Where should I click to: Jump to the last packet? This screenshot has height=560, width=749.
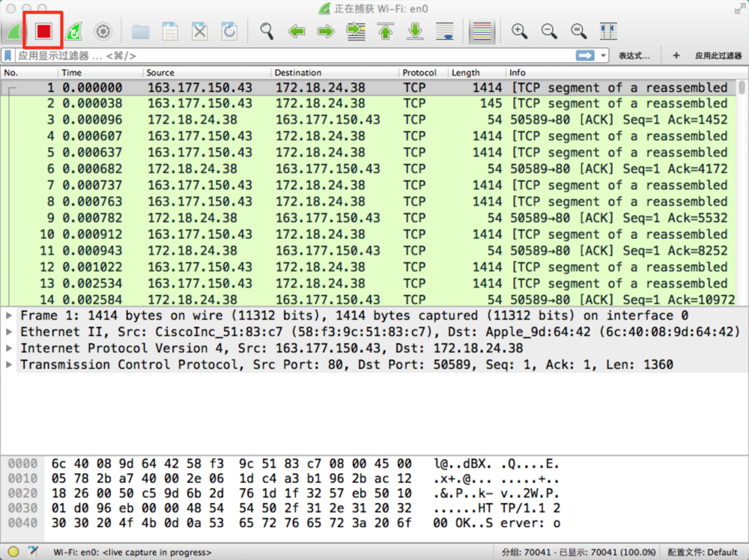pos(414,31)
